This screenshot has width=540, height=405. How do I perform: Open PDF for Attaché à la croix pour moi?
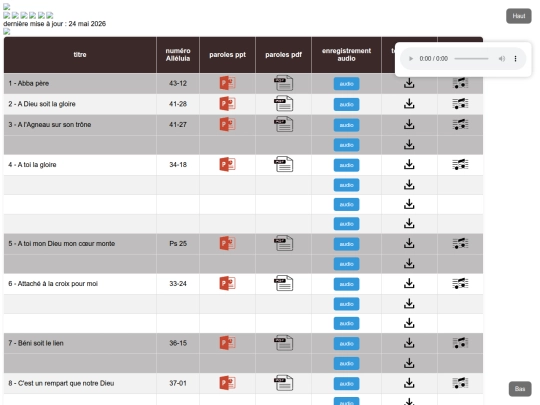pos(283,283)
